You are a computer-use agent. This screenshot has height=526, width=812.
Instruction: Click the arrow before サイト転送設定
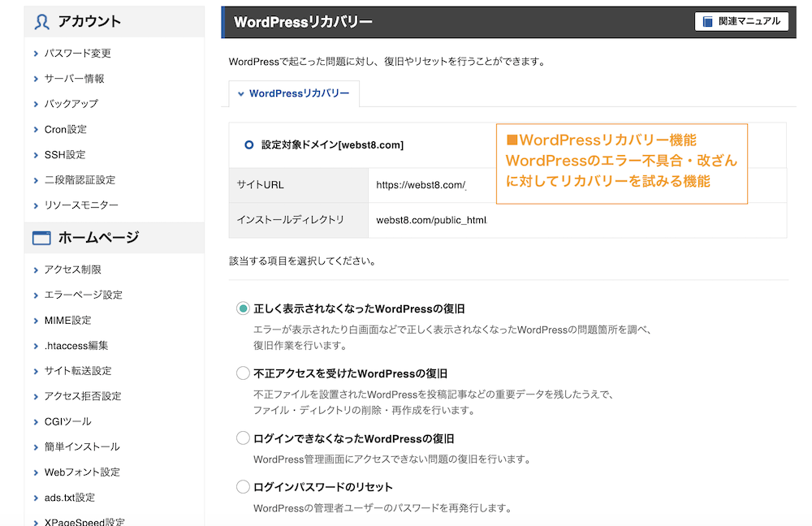coord(36,371)
